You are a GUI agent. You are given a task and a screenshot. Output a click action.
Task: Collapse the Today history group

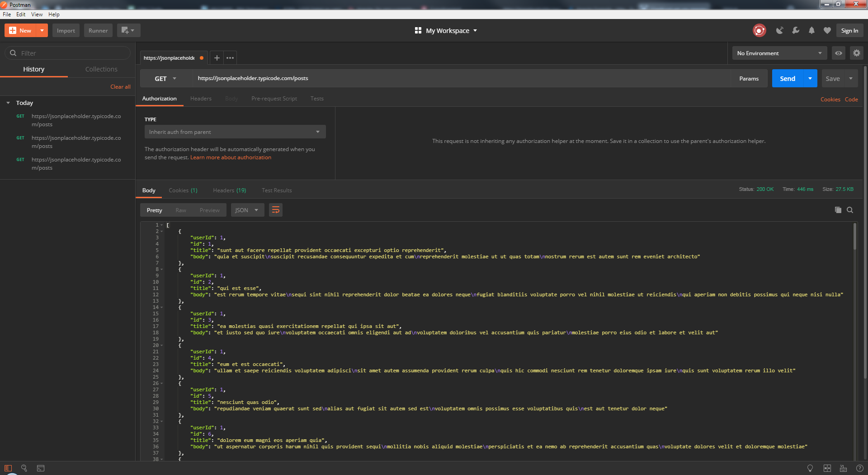(x=8, y=103)
